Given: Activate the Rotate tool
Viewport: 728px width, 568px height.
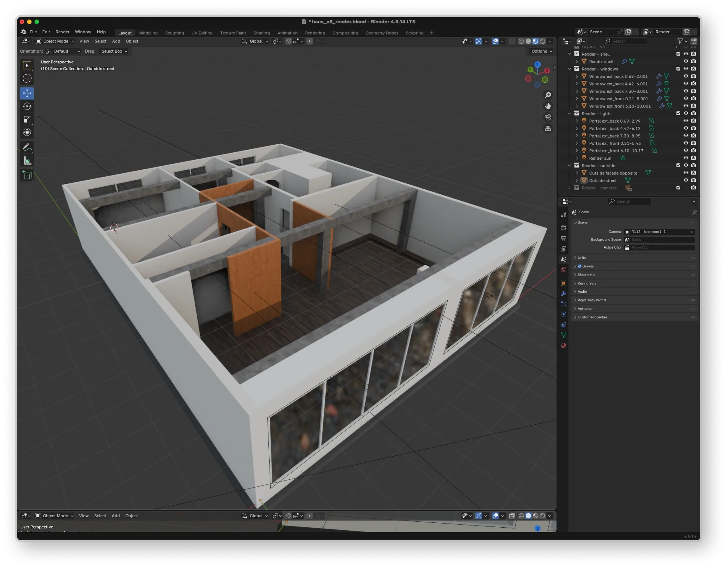Looking at the screenshot, I should (27, 106).
